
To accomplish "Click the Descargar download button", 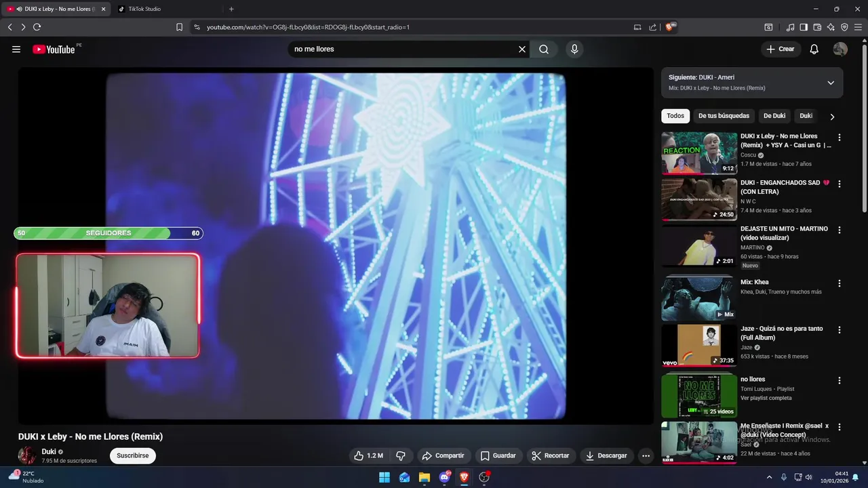I will 607,455.
